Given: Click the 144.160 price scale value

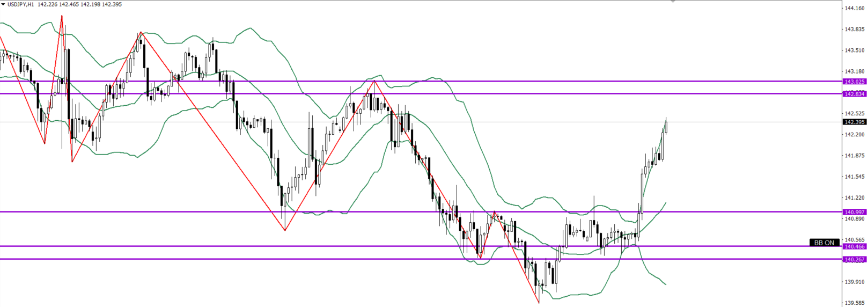Looking at the screenshot, I should coord(854,8).
